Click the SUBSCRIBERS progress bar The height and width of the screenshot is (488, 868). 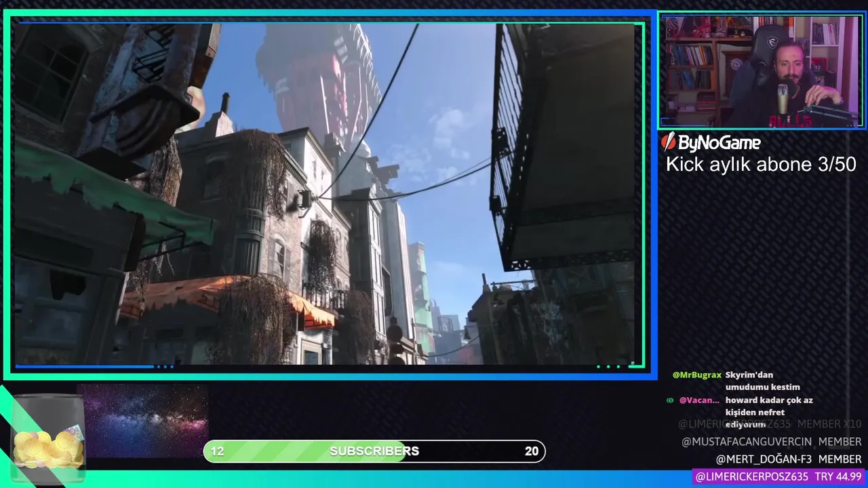[x=374, y=451]
